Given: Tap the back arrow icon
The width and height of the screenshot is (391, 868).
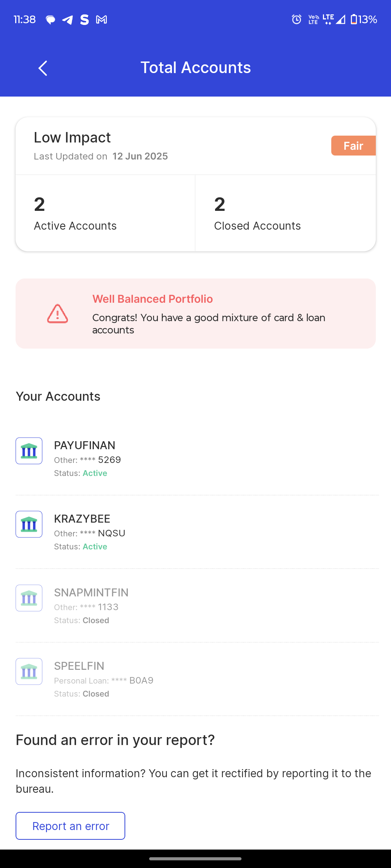Looking at the screenshot, I should tap(43, 68).
